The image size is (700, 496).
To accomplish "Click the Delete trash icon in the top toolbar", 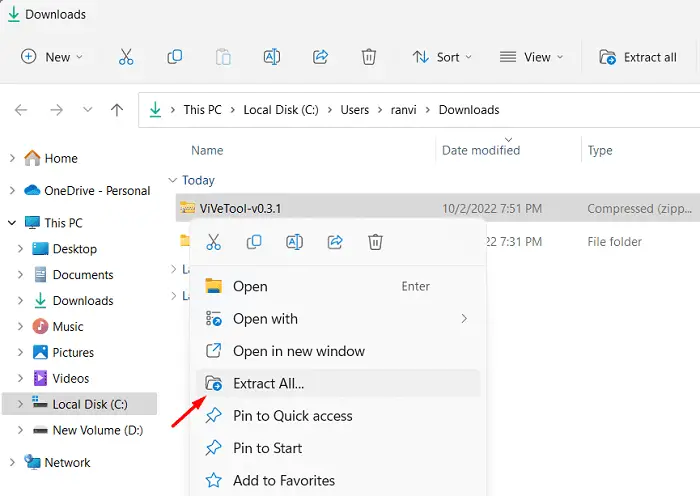I will point(369,57).
